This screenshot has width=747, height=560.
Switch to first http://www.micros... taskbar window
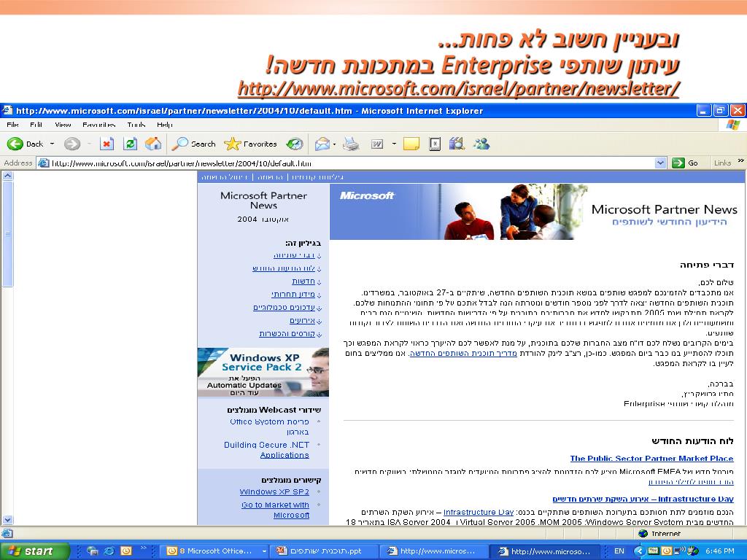[x=435, y=551]
